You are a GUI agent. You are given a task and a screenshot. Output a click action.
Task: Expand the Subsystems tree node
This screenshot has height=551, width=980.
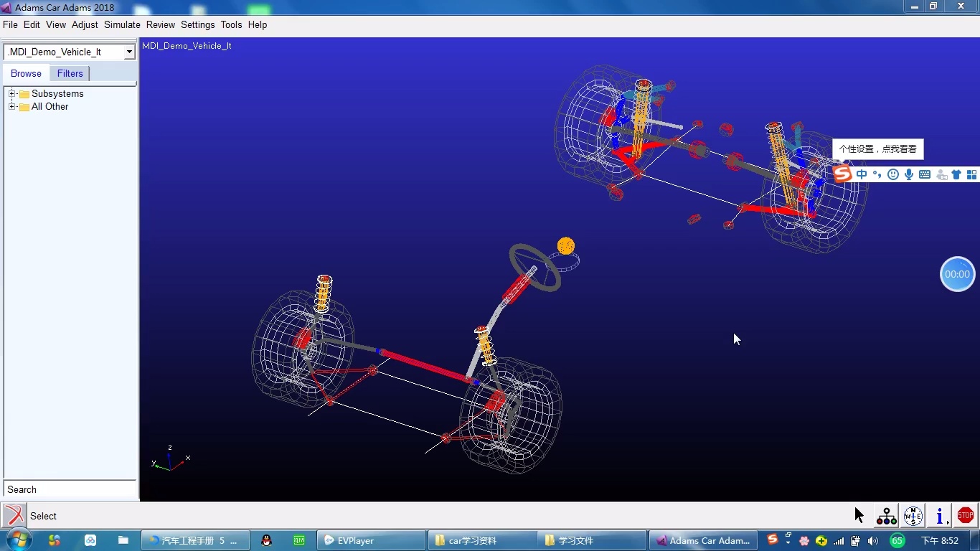click(x=12, y=94)
